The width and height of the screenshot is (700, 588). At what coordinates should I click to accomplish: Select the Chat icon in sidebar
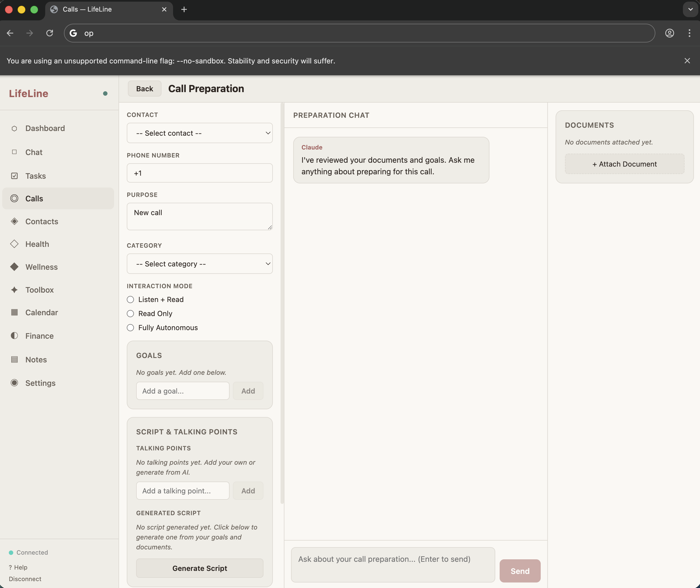click(15, 152)
